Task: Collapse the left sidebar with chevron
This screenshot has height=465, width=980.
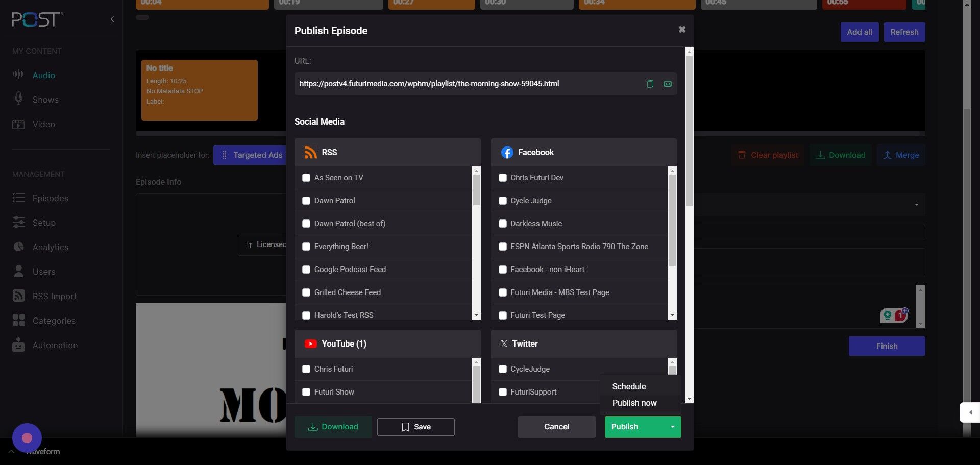Action: (x=112, y=19)
